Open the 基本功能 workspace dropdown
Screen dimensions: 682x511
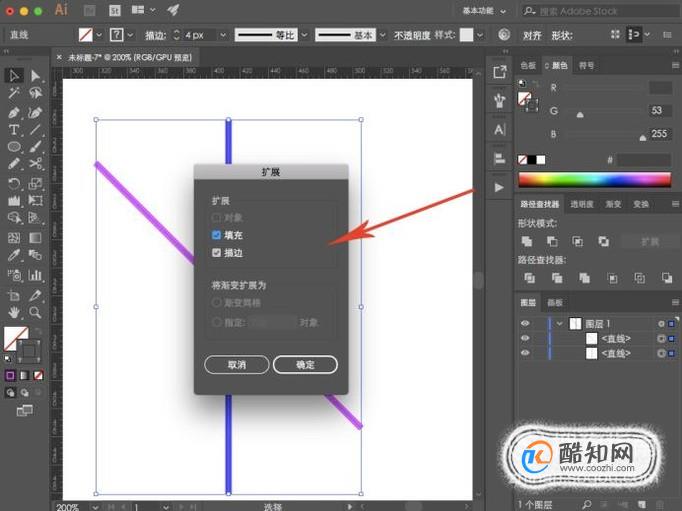(485, 11)
